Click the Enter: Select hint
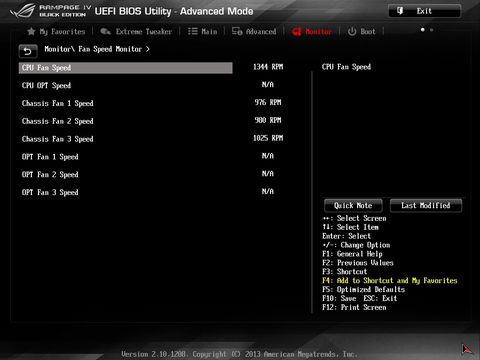The image size is (480, 360). click(x=347, y=236)
